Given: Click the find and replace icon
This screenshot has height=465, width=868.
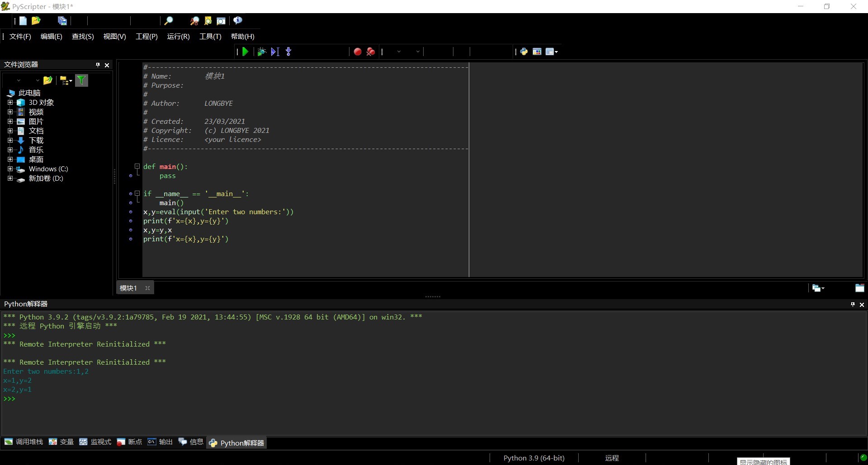Looking at the screenshot, I should click(194, 21).
